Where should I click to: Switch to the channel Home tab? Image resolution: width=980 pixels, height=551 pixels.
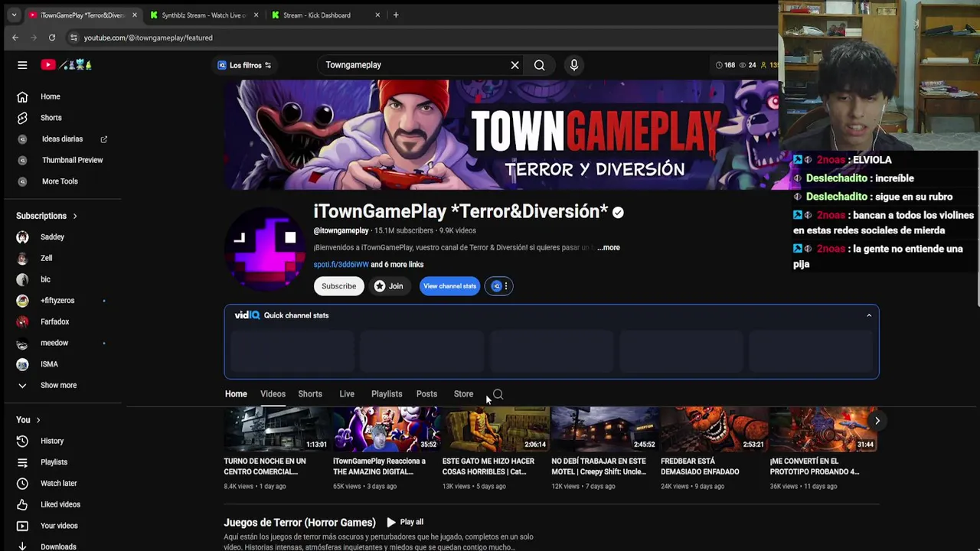(x=236, y=394)
